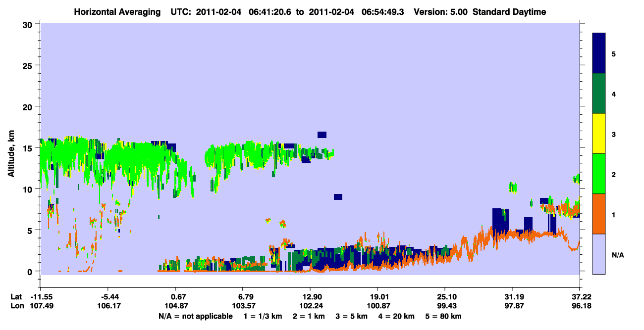The width and height of the screenshot is (644, 330).
Task: Click the '5 = 80 km' legend note
Action: [443, 316]
